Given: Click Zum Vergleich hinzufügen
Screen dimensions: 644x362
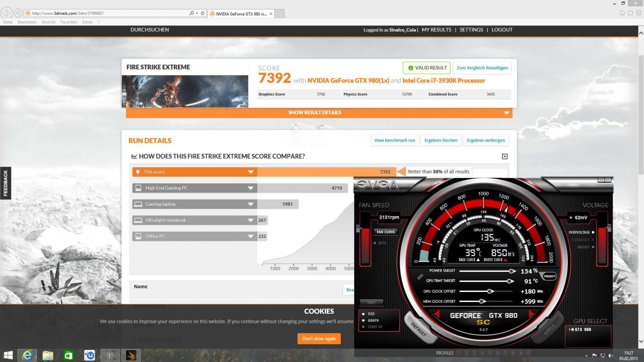Looking at the screenshot, I should 482,68.
